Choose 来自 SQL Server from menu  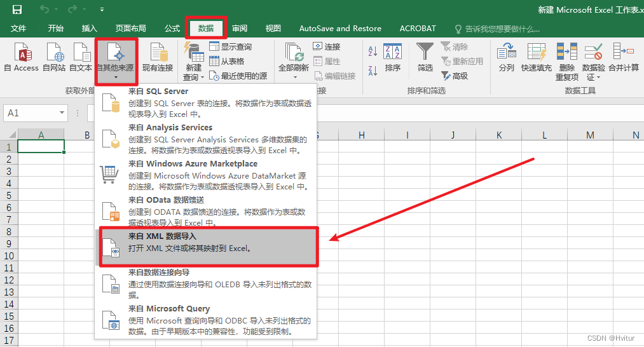[206, 102]
